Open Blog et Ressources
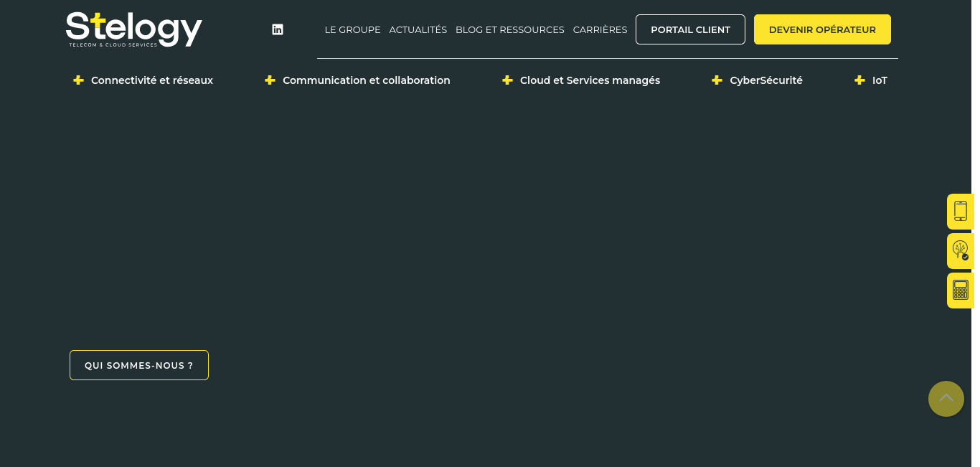This screenshot has height=467, width=980. pyautogui.click(x=510, y=29)
